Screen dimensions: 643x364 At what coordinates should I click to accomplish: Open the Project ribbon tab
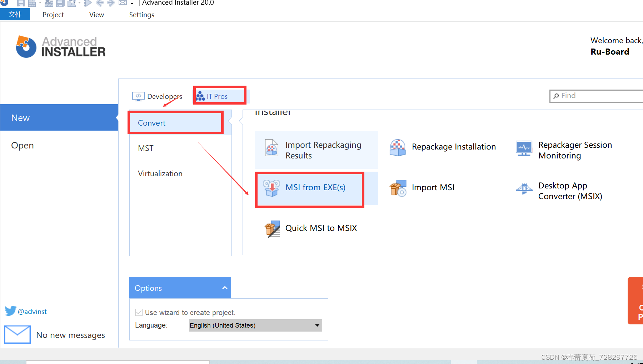(53, 15)
